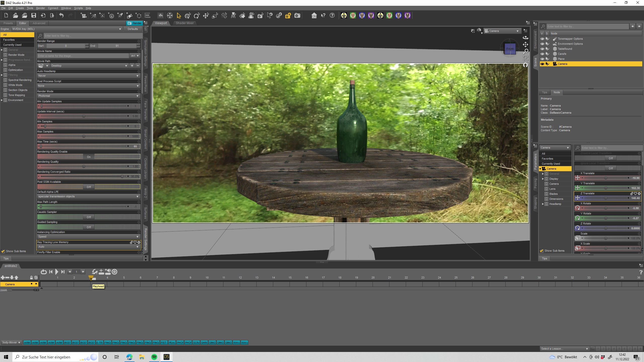The image size is (644, 362).
Task: Click the Defaults button
Action: pyautogui.click(x=133, y=29)
